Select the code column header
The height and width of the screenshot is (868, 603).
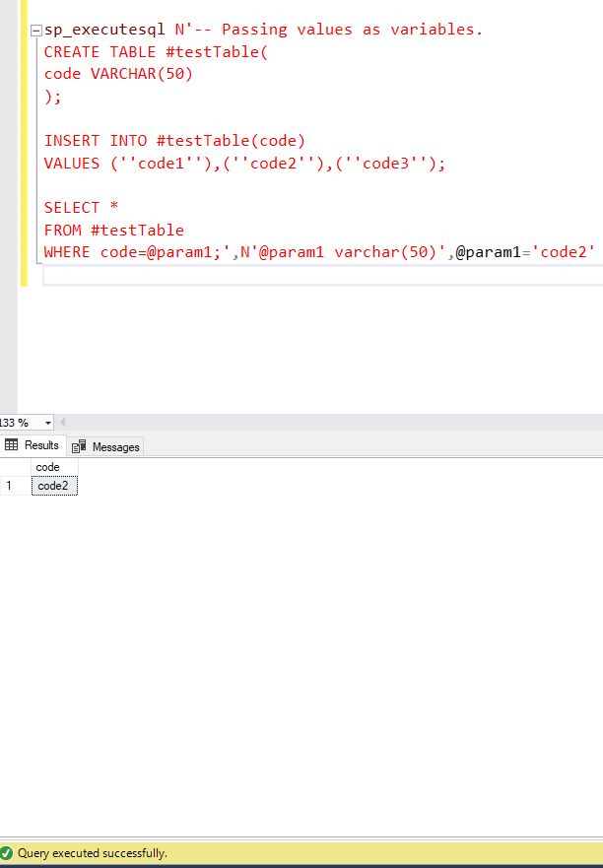tap(54, 467)
